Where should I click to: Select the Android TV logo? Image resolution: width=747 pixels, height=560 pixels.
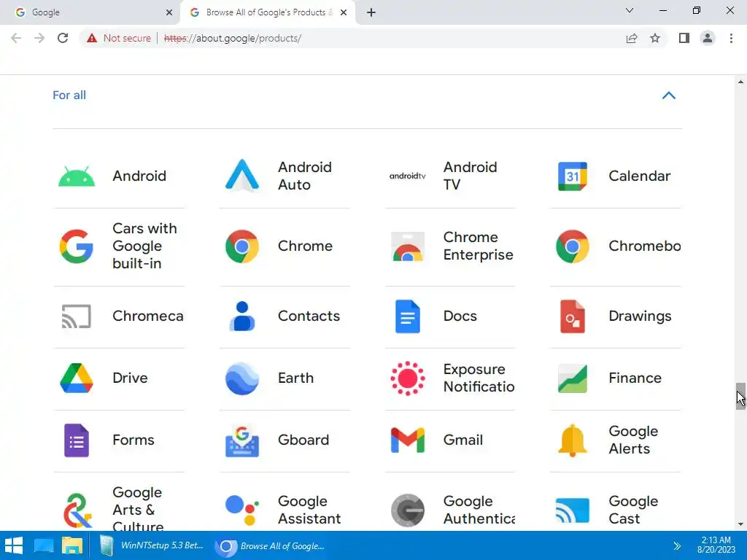[x=407, y=176]
